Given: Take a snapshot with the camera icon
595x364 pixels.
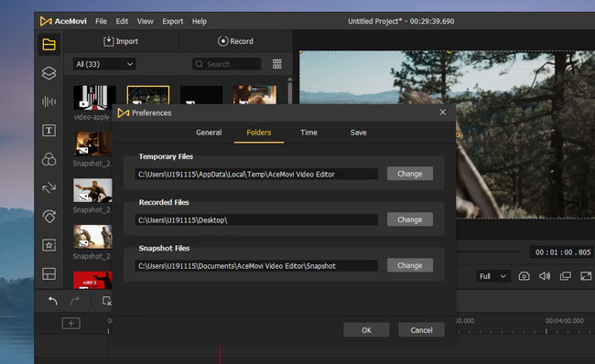Looking at the screenshot, I should [x=524, y=276].
